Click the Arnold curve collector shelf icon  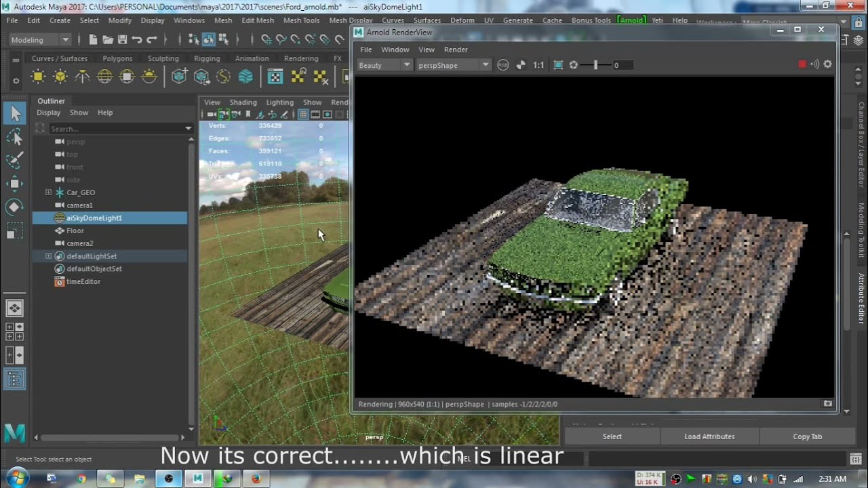[223, 77]
